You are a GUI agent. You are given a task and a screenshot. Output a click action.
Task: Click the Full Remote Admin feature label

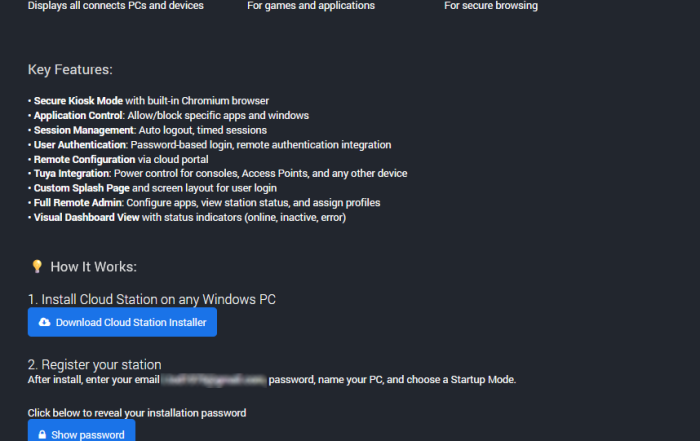(78, 203)
